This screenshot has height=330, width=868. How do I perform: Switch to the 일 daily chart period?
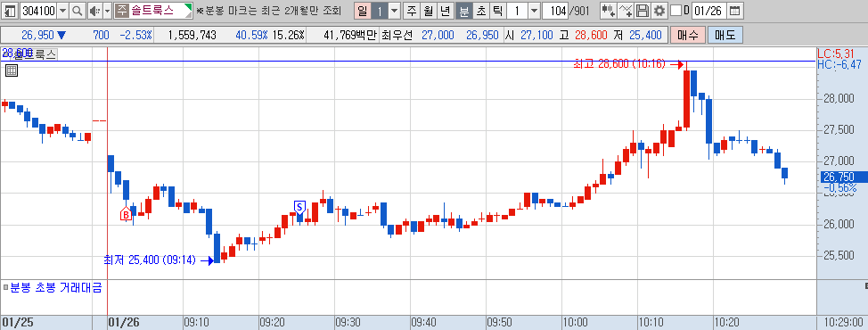point(362,11)
